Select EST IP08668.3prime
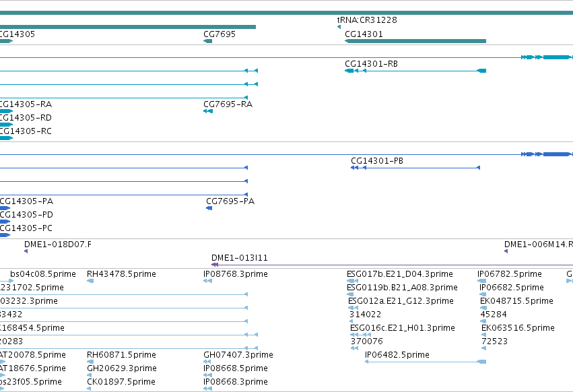Screen dimensions: 573x392 236,382
